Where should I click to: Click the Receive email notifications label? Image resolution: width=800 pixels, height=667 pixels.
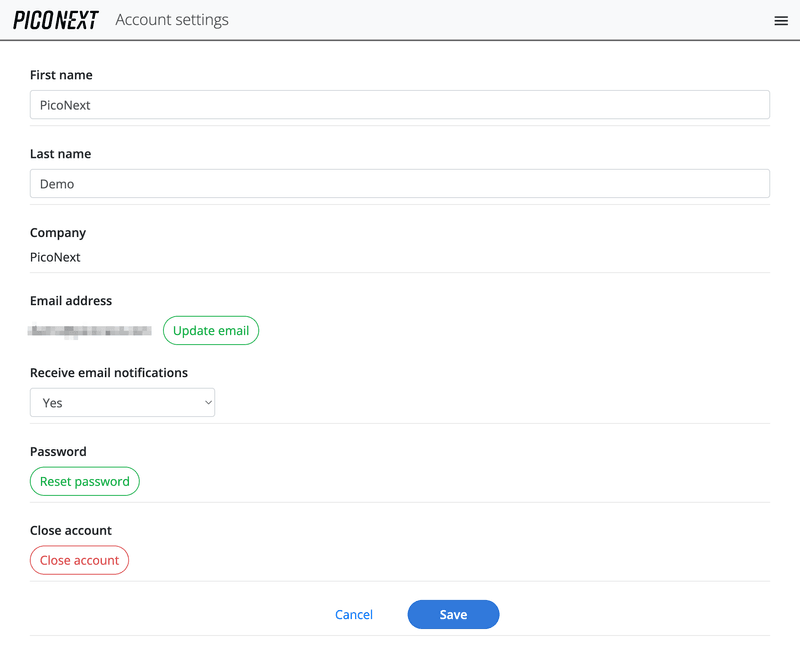pyautogui.click(x=109, y=372)
